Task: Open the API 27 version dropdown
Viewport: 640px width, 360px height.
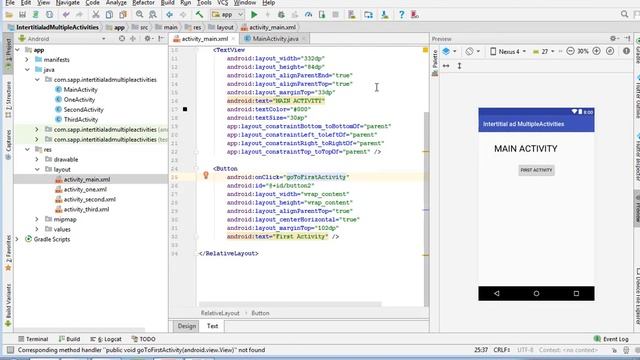Action: (x=544, y=51)
